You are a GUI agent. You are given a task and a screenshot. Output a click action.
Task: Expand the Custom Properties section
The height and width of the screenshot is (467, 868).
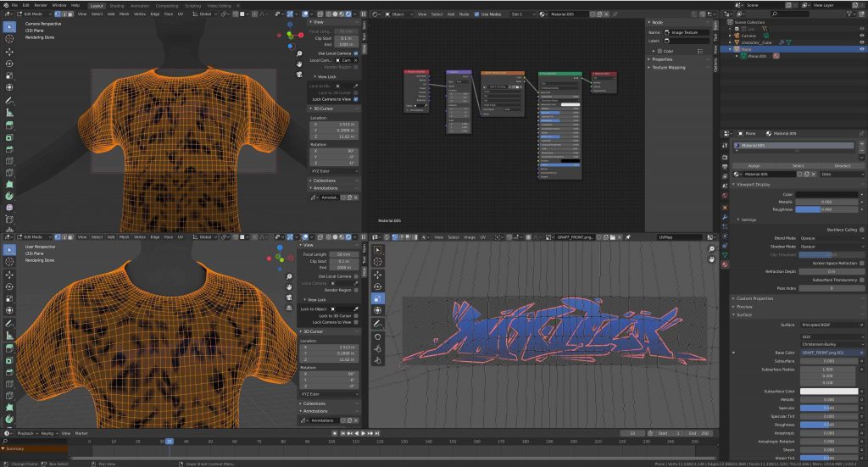click(x=754, y=298)
